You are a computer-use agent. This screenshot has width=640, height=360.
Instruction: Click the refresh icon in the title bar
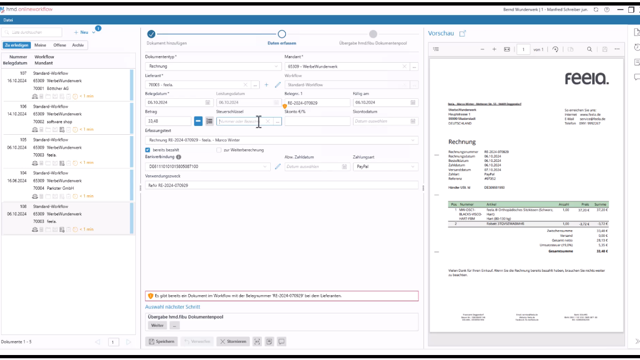(x=596, y=9)
